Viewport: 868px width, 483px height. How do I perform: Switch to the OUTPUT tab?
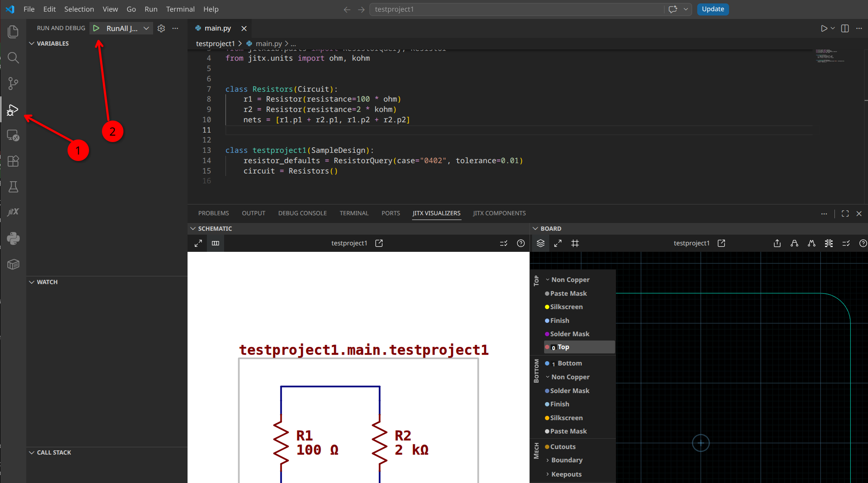pyautogui.click(x=253, y=213)
